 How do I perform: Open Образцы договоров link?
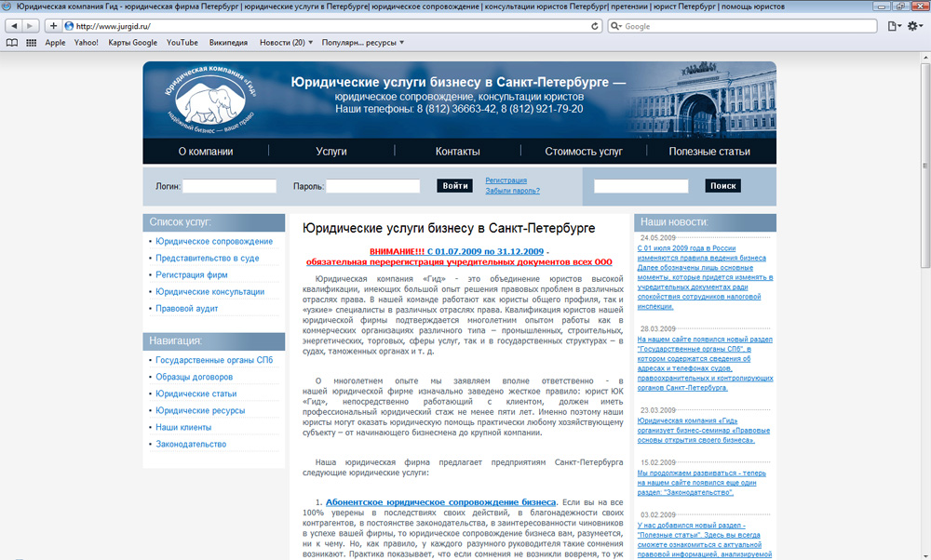(195, 377)
